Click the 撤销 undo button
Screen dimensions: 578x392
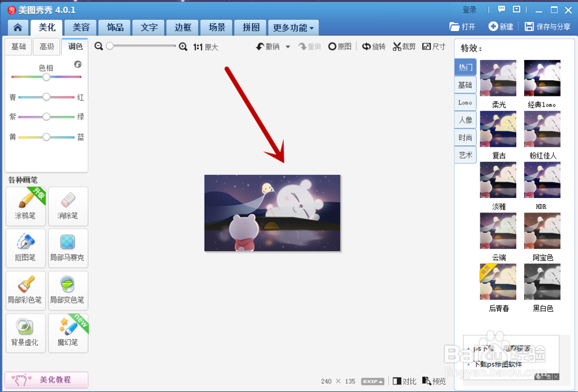268,46
